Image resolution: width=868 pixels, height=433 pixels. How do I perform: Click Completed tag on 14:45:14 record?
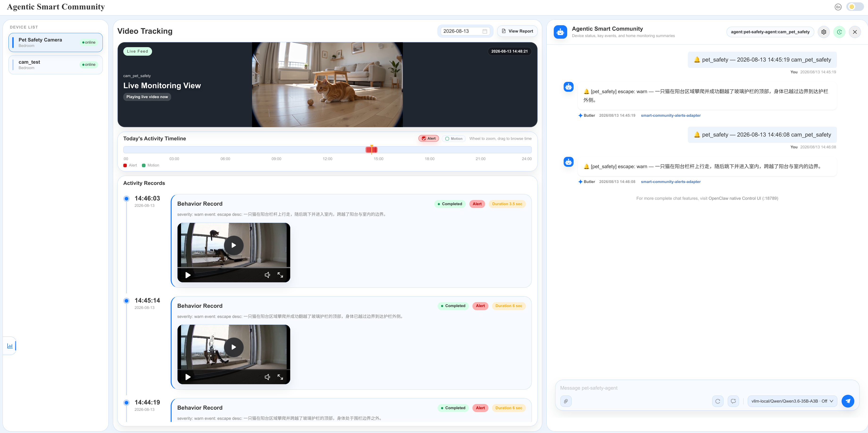point(453,306)
